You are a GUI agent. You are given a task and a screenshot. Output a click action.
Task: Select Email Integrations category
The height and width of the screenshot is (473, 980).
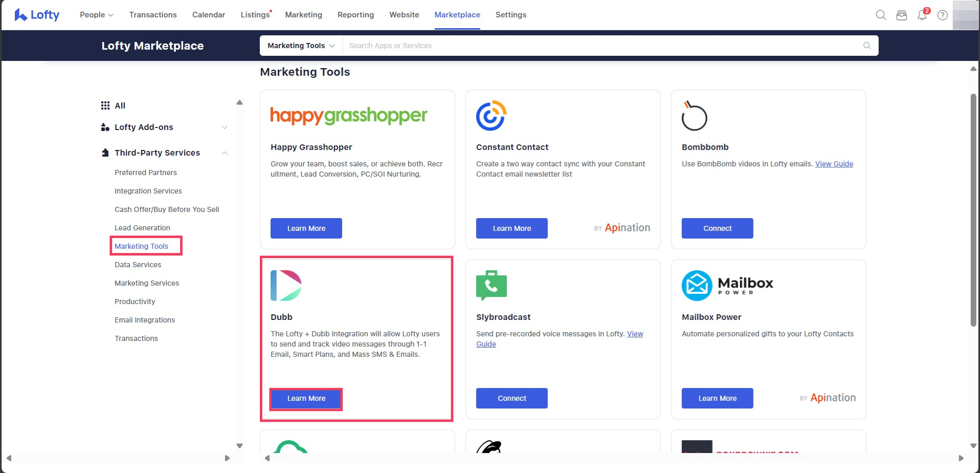tap(145, 320)
